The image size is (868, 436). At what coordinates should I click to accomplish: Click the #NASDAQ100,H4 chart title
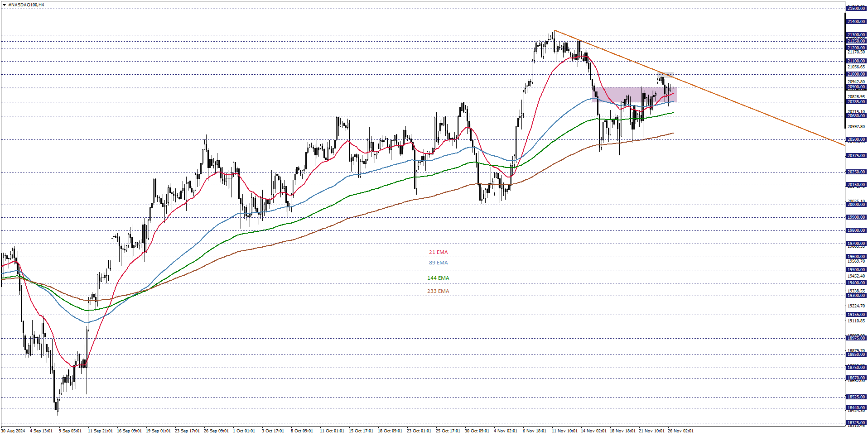26,5
